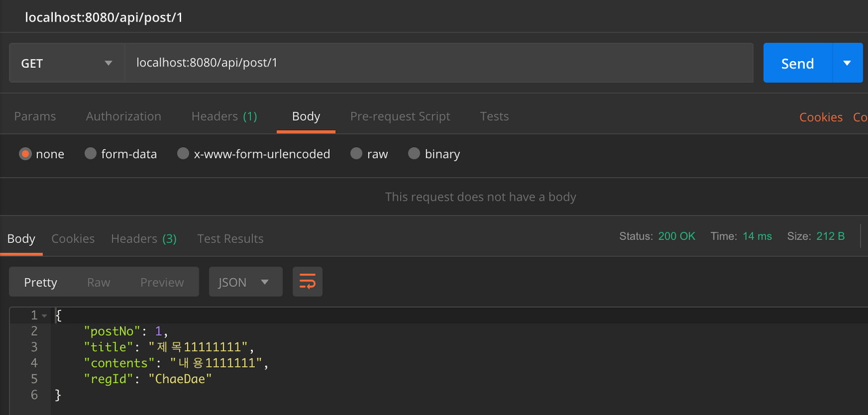Open the Test Results tab
The image size is (868, 415).
pos(231,238)
